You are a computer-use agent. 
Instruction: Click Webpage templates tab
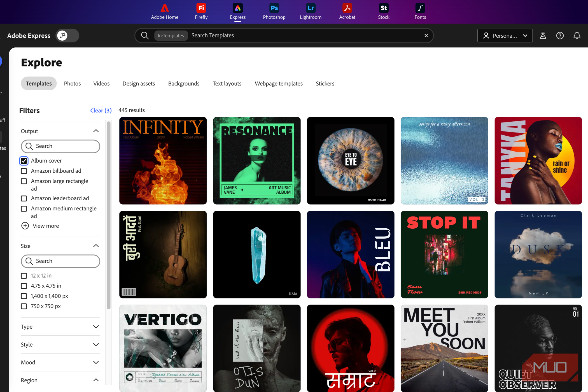point(279,83)
